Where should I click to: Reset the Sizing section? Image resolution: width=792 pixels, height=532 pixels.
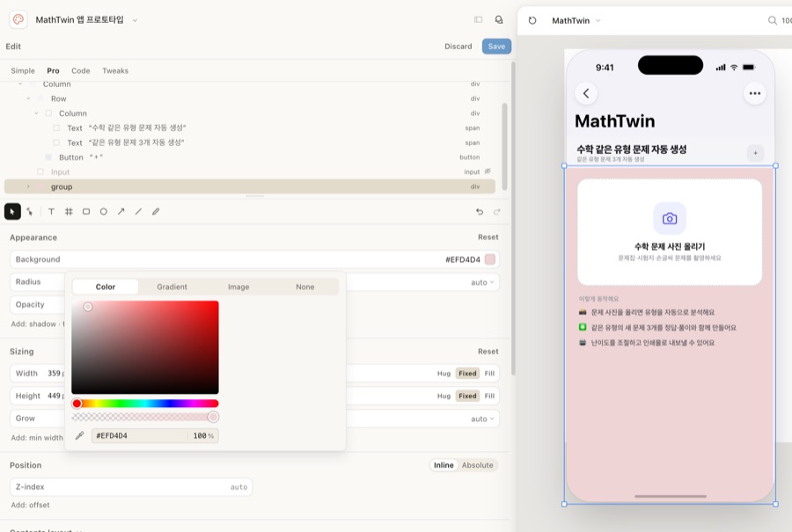(488, 352)
